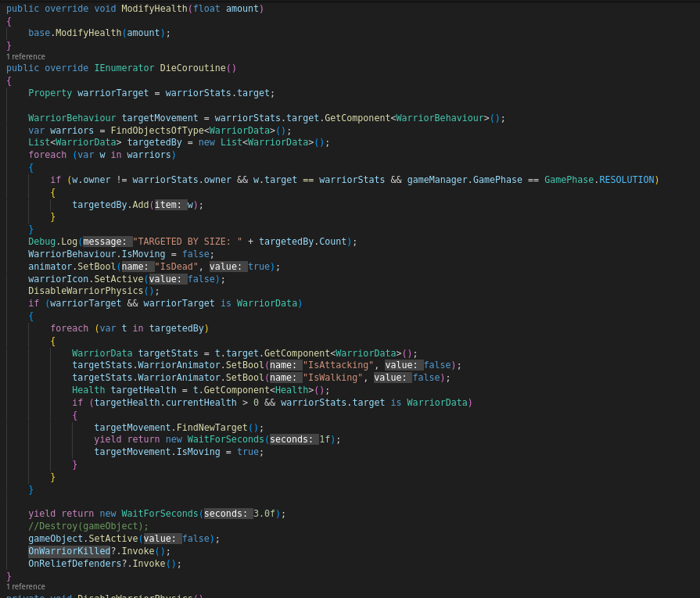This screenshot has width=700, height=598.
Task: Click the DieCoroutine method name
Action: point(195,68)
